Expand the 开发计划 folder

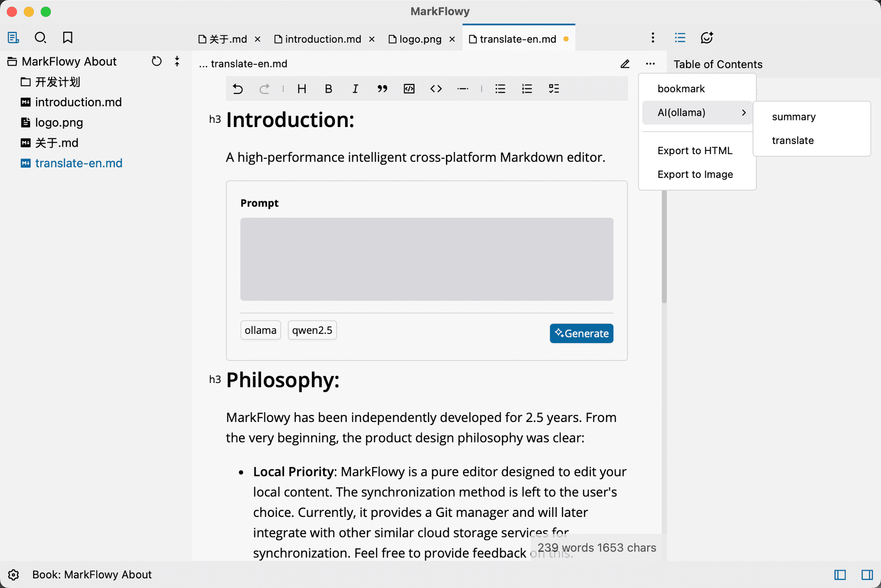(50, 82)
